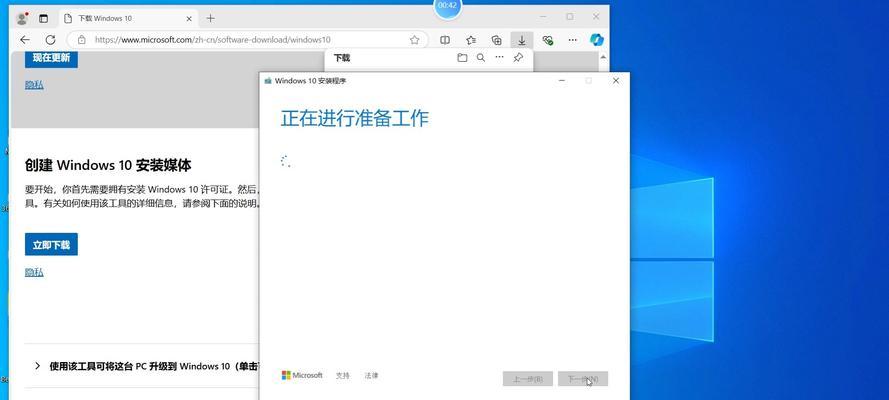Open Browser essentials heart icon

pyautogui.click(x=547, y=40)
